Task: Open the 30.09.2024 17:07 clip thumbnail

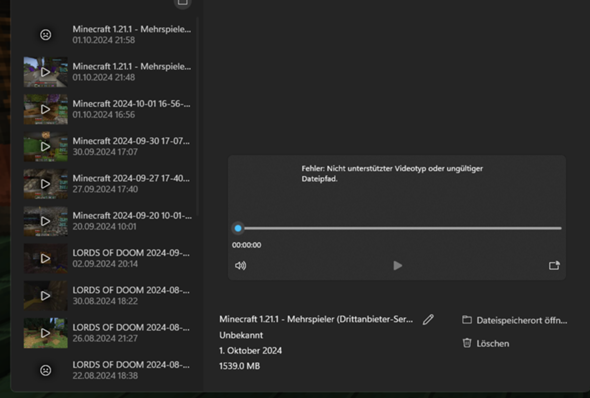Action: (46, 146)
